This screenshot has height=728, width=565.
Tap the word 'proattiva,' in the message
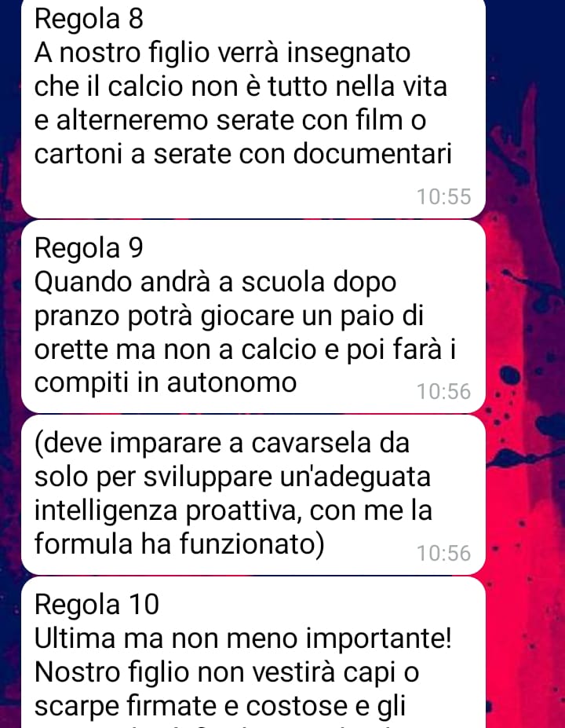pos(243,510)
